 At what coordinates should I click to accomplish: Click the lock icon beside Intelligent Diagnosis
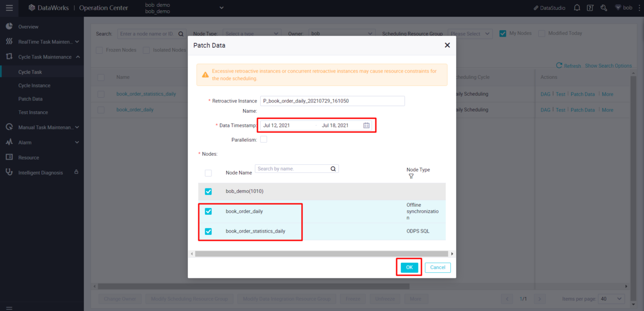(x=76, y=172)
